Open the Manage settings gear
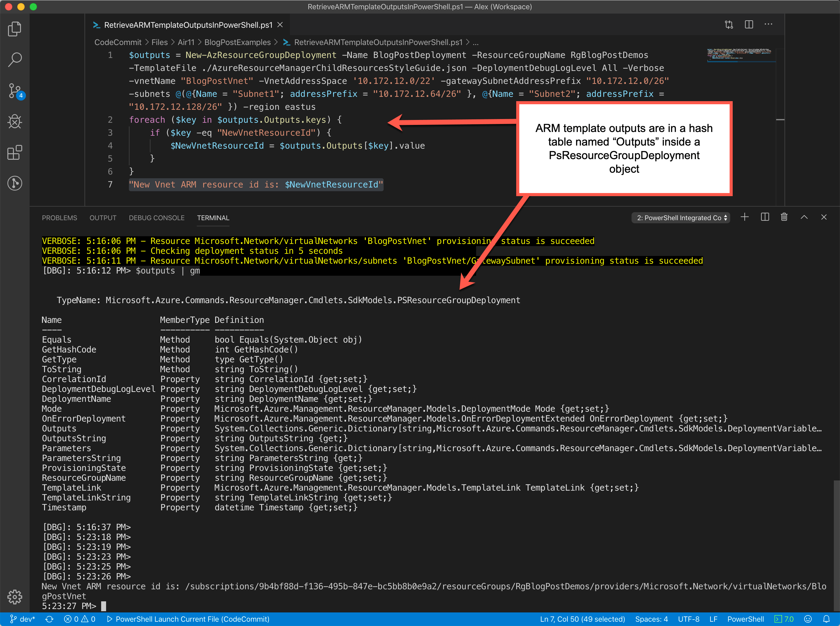Viewport: 840px width, 626px height. 15,597
